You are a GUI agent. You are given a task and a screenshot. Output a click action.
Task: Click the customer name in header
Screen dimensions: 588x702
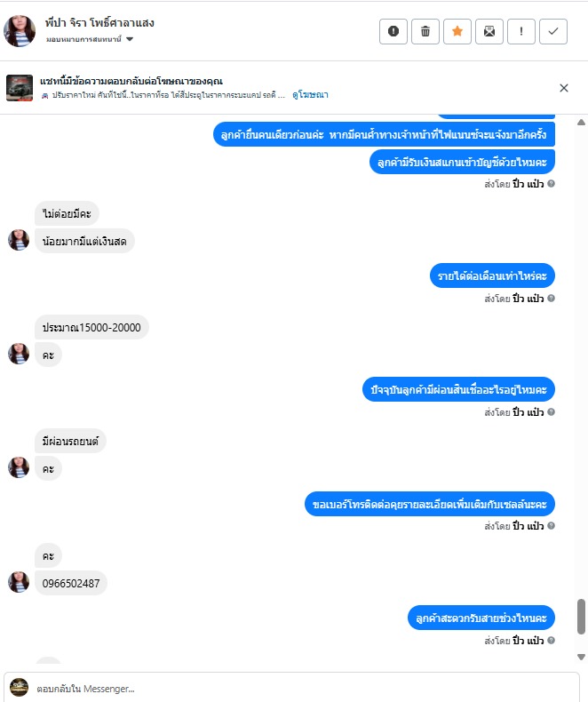click(x=99, y=23)
